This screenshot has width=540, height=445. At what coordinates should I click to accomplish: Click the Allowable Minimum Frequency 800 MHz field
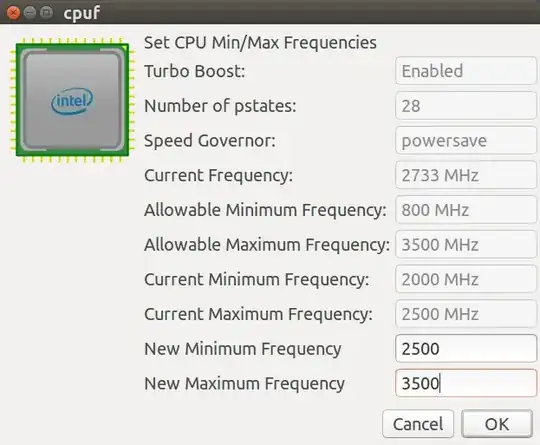[466, 210]
